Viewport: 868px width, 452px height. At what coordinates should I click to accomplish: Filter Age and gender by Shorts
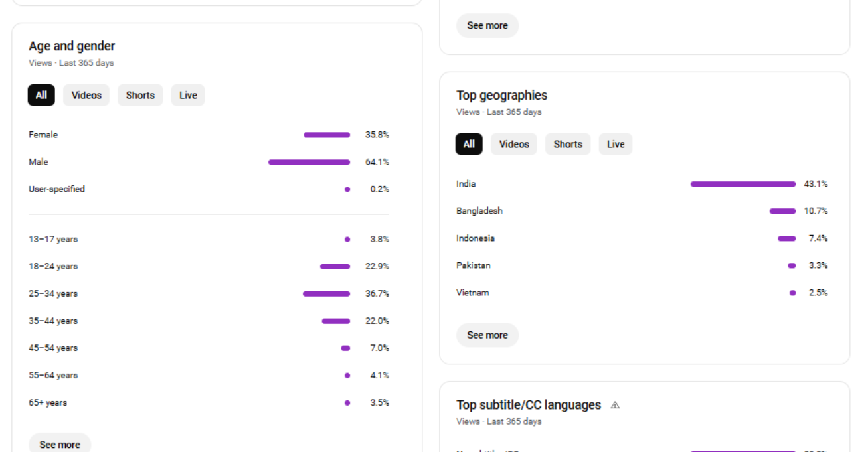click(x=140, y=95)
